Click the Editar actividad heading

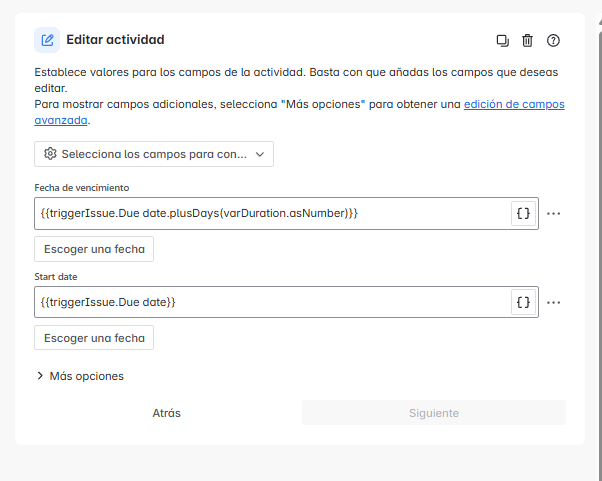pos(115,40)
